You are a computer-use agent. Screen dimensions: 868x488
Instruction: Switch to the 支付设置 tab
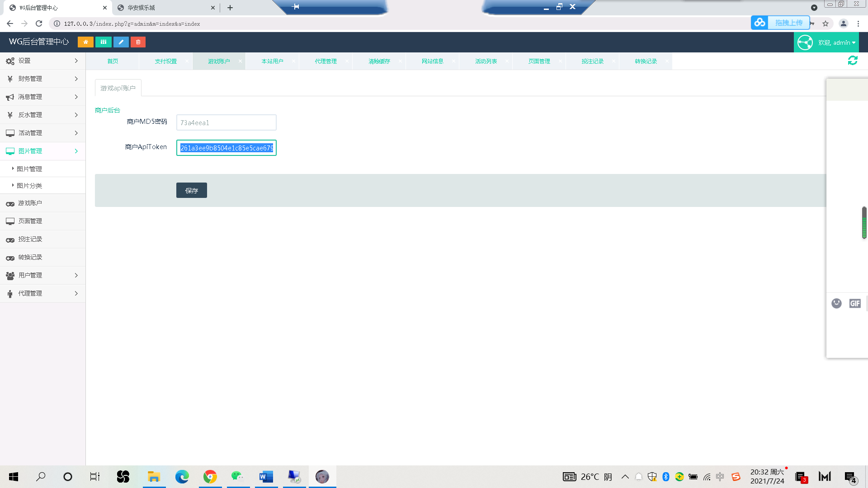coord(166,61)
